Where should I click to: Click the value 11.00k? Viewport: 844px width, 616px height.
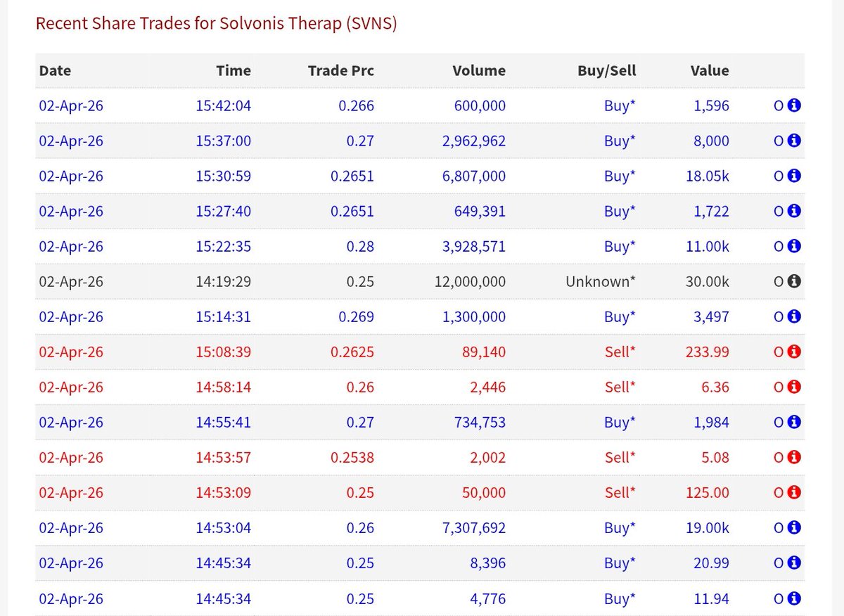click(708, 246)
